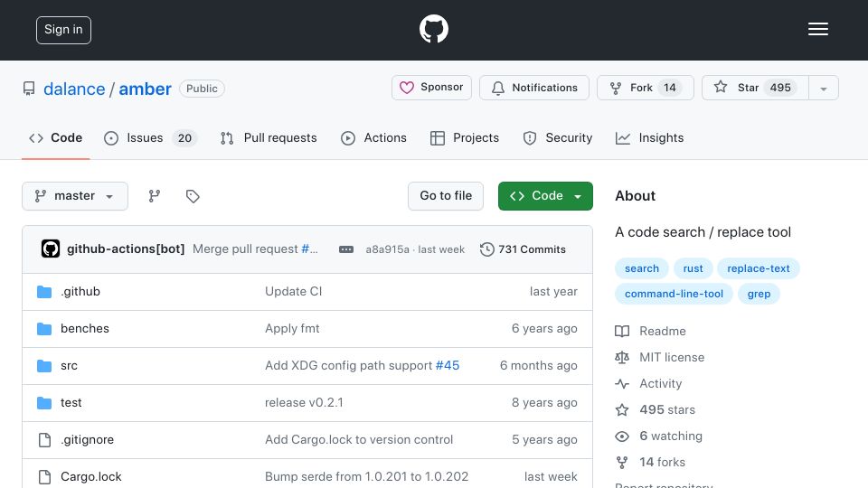View the 731 Commits history
868x488 pixels.
point(524,249)
